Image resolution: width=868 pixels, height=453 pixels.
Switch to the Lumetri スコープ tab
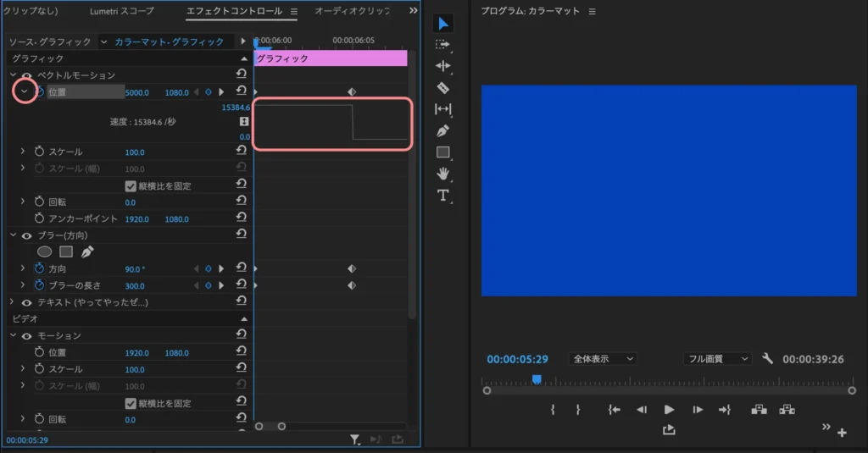(122, 10)
